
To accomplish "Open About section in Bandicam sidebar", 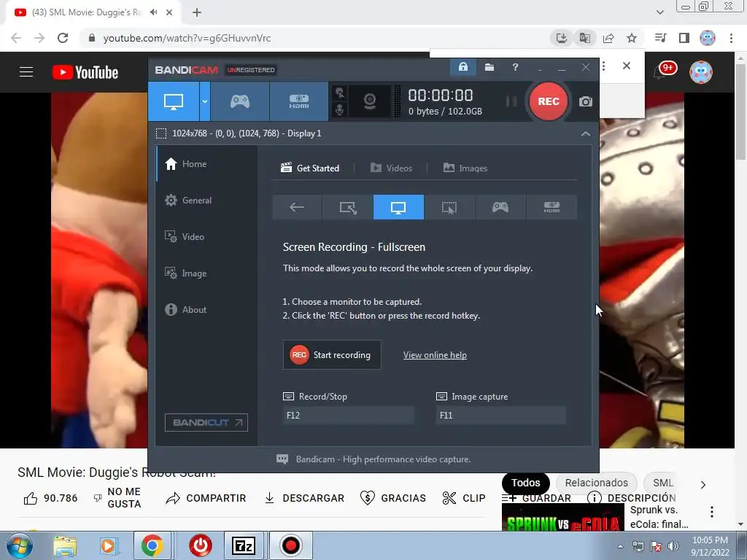I will (194, 309).
